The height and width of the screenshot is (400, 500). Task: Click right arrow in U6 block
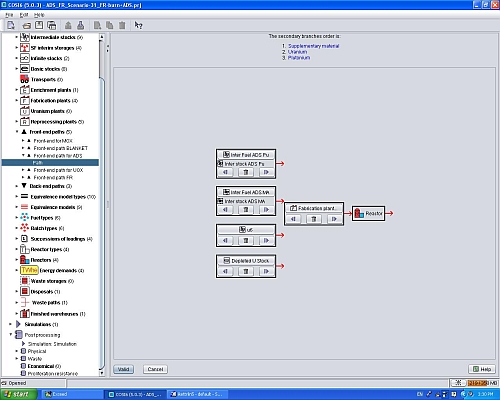[266, 240]
